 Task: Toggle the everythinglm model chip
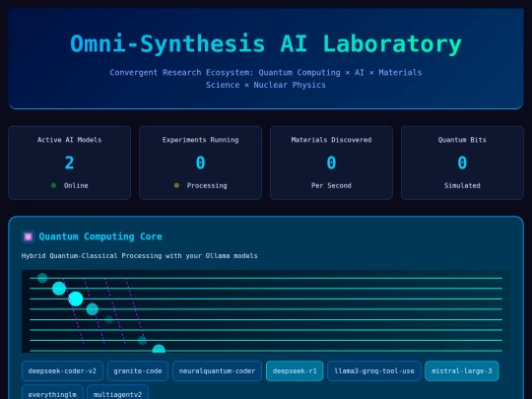pyautogui.click(x=52, y=392)
